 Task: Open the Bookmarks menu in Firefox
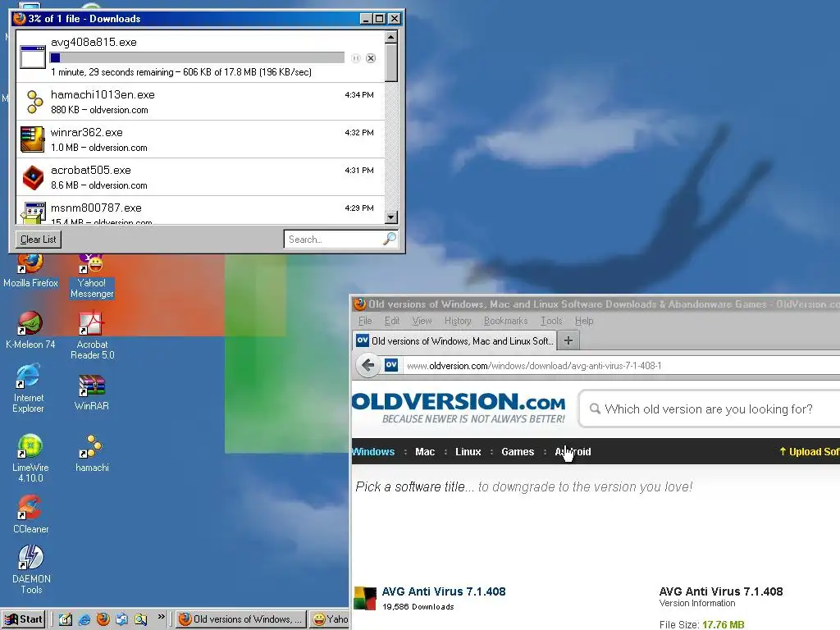(x=505, y=321)
